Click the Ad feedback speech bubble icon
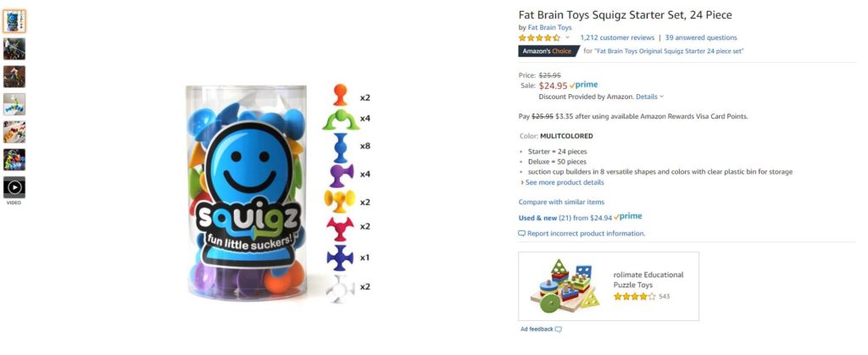The width and height of the screenshot is (868, 355). tap(558, 329)
